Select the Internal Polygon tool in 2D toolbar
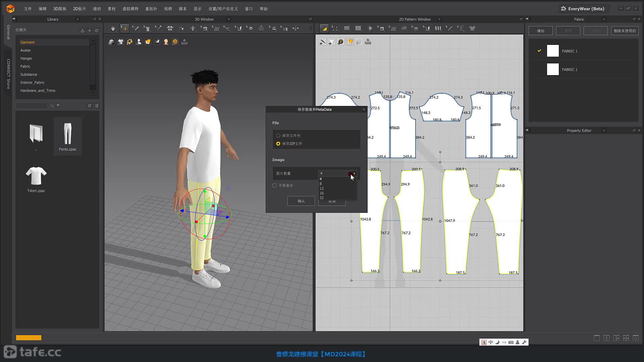644x362 pixels. pos(358,29)
